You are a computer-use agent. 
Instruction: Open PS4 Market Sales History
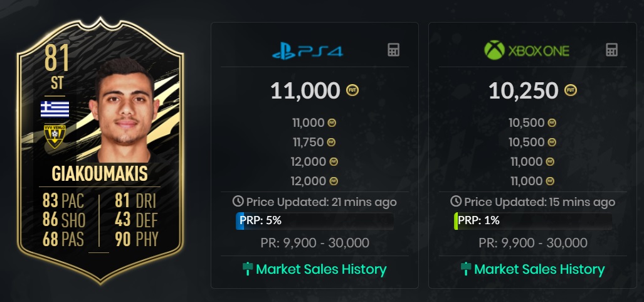pyautogui.click(x=314, y=269)
